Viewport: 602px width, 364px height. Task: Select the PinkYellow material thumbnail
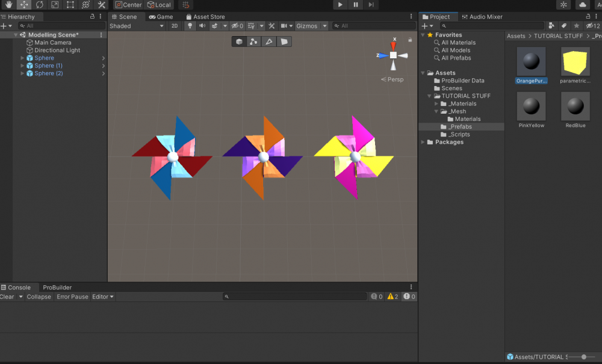tap(531, 107)
